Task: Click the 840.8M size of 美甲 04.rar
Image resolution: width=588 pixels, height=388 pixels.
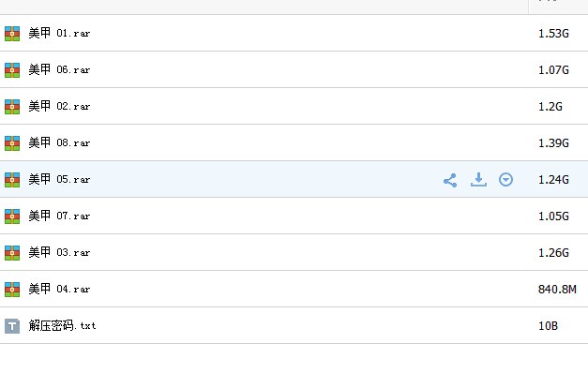Action: [557, 289]
